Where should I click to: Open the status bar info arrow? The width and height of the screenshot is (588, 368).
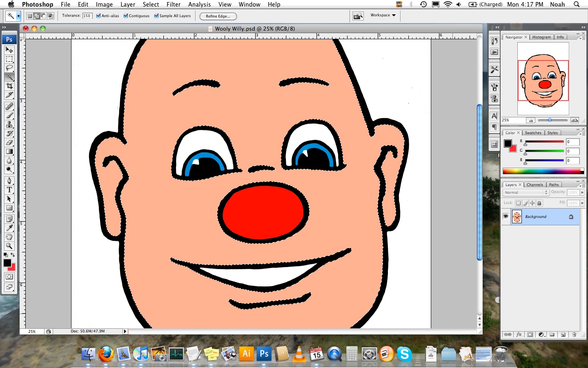[125, 331]
